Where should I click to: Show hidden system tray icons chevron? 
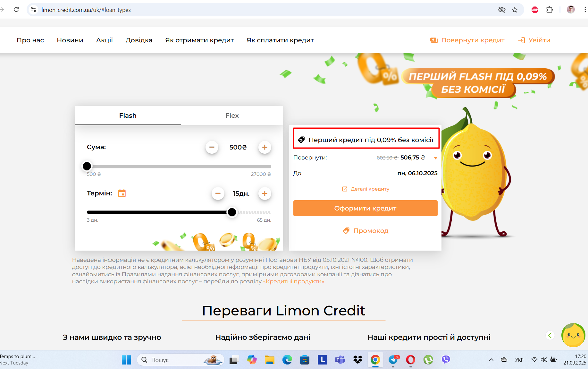(491, 360)
